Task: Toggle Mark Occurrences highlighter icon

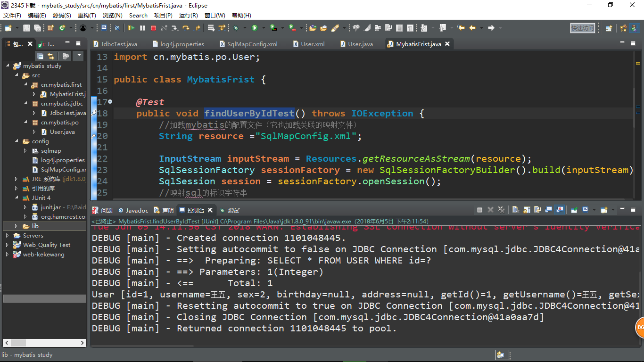Action: click(367, 28)
